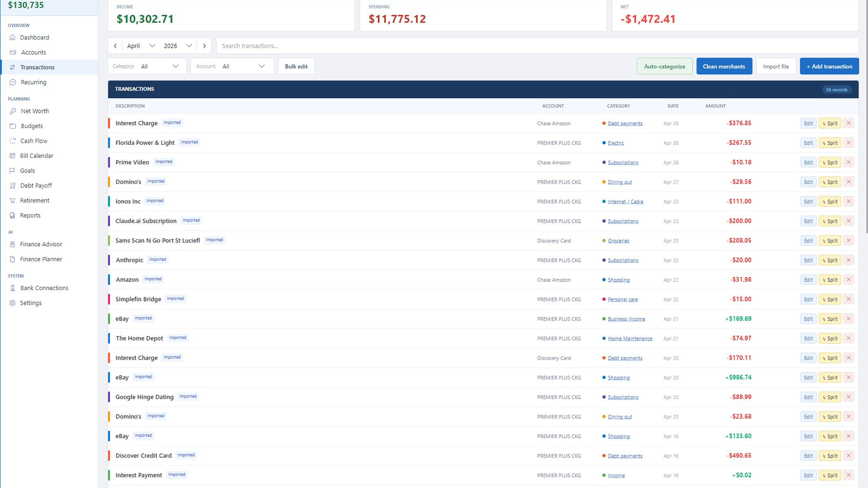
Task: Delete the Google Hinge Dating transaction
Action: pyautogui.click(x=848, y=397)
